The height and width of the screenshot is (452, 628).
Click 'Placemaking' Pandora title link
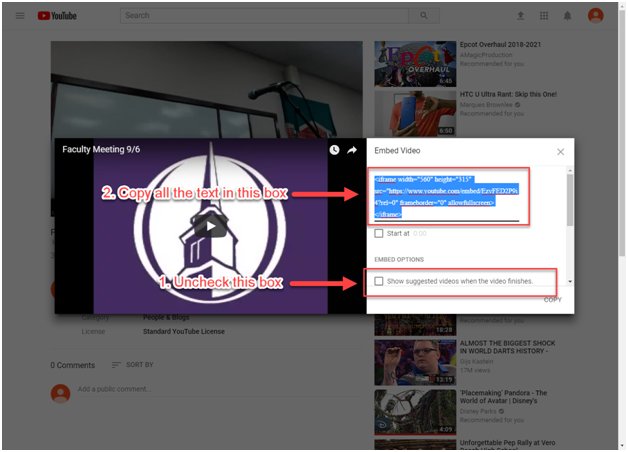click(x=503, y=397)
